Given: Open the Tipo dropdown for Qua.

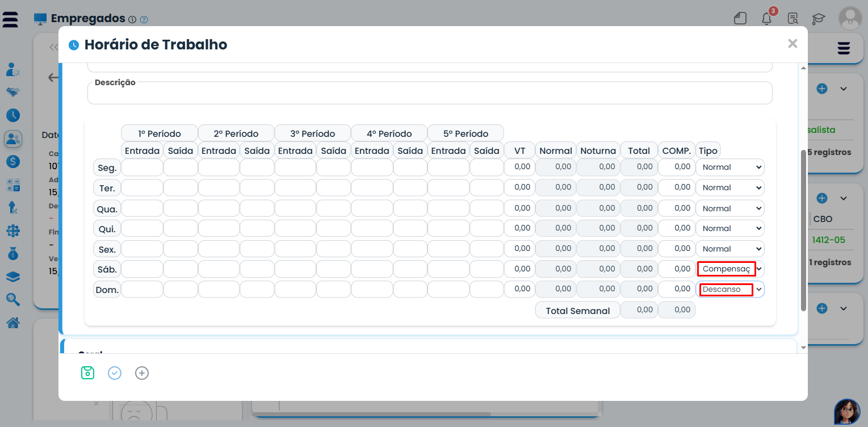Looking at the screenshot, I should pyautogui.click(x=730, y=208).
